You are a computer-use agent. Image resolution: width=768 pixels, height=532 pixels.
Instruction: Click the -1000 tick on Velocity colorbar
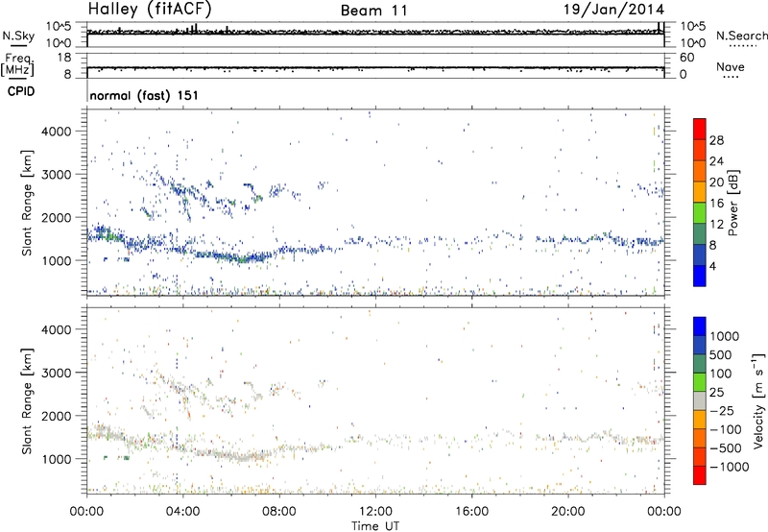click(x=730, y=467)
